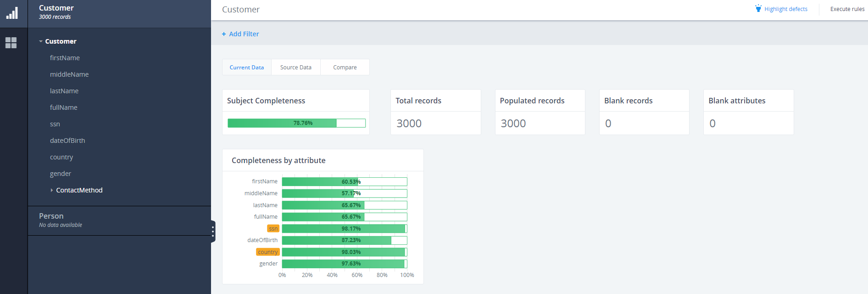The height and width of the screenshot is (294, 868).
Task: Expand the ContactMethod tree node
Action: pos(52,190)
